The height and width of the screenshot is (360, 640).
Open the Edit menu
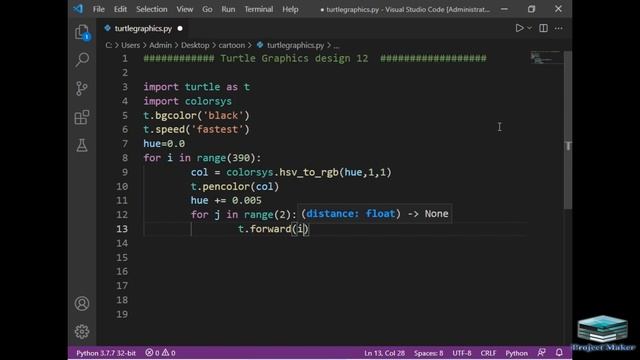[120, 9]
